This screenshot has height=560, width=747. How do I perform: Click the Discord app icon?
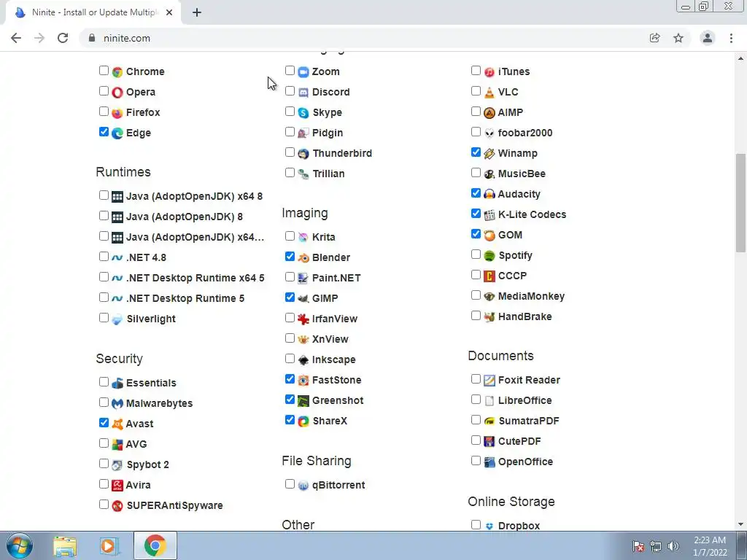(x=303, y=93)
